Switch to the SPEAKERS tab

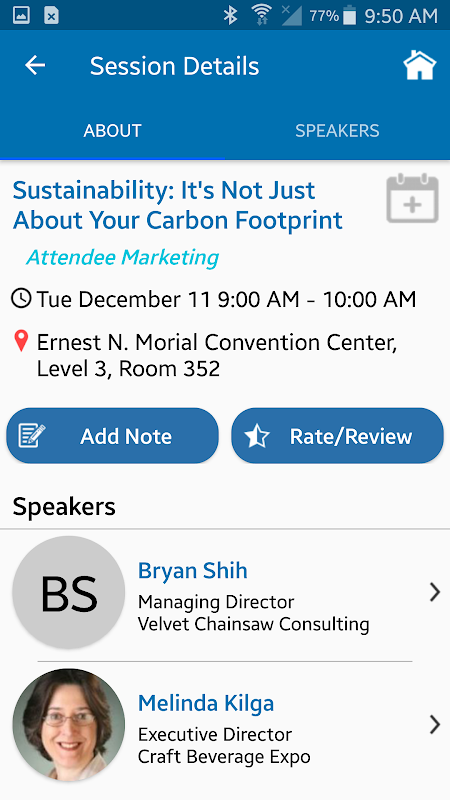pos(337,131)
